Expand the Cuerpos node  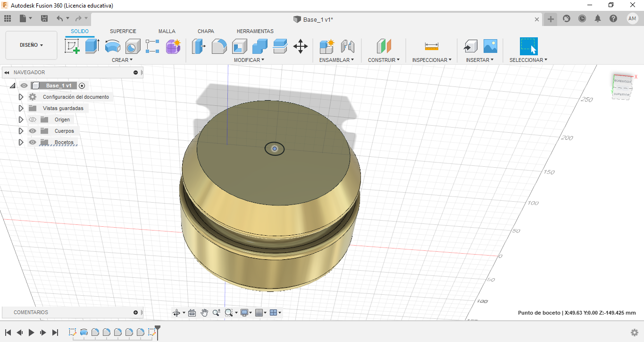21,131
